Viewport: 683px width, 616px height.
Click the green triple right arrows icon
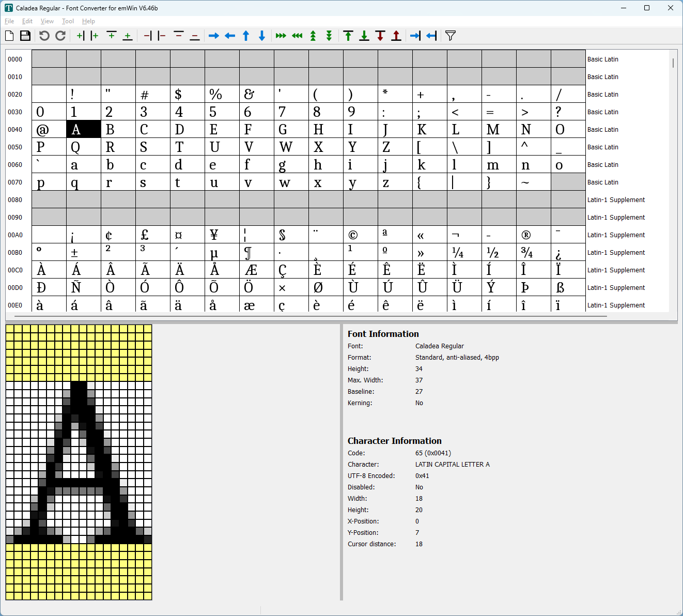281,36
